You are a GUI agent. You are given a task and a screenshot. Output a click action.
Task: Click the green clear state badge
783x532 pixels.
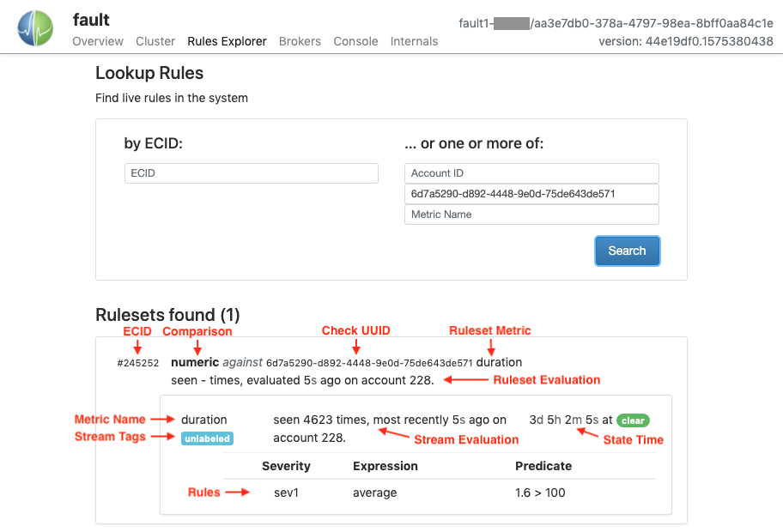[x=633, y=420]
